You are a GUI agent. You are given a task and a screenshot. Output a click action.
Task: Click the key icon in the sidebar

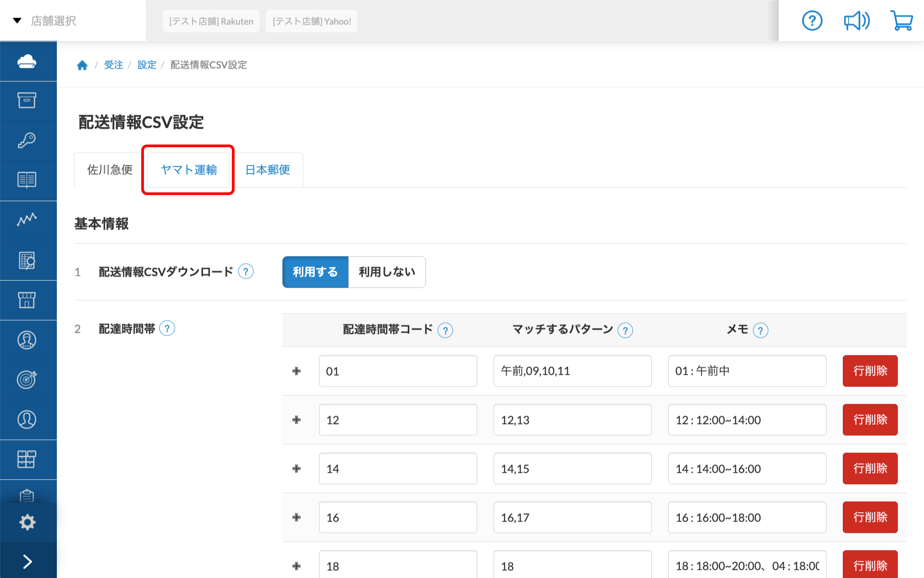point(28,140)
